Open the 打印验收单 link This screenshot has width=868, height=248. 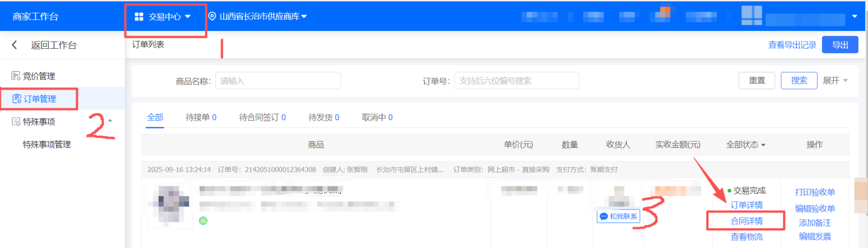[x=815, y=192]
